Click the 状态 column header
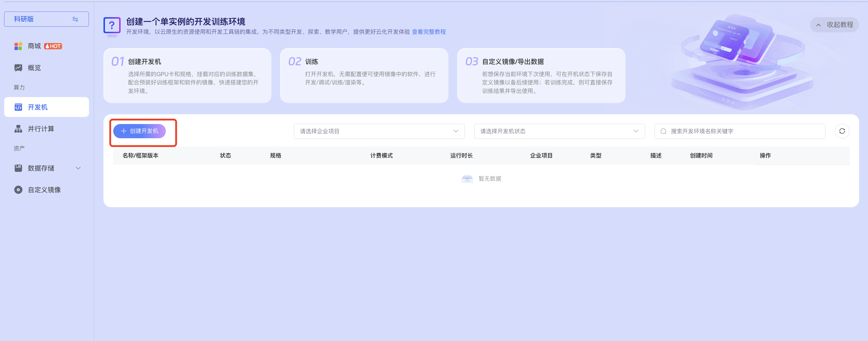The width and height of the screenshot is (868, 341). [x=225, y=155]
